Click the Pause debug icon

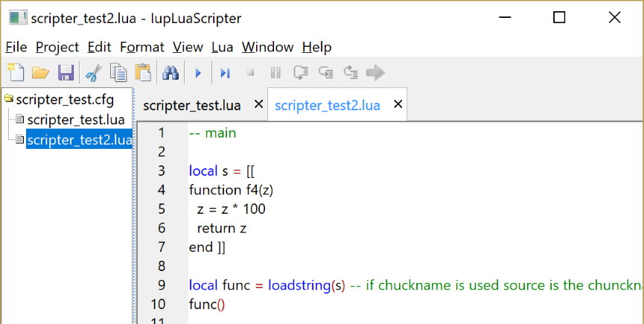(275, 72)
